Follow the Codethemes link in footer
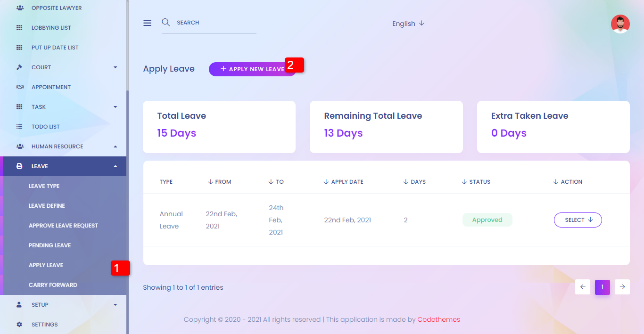 click(438, 319)
